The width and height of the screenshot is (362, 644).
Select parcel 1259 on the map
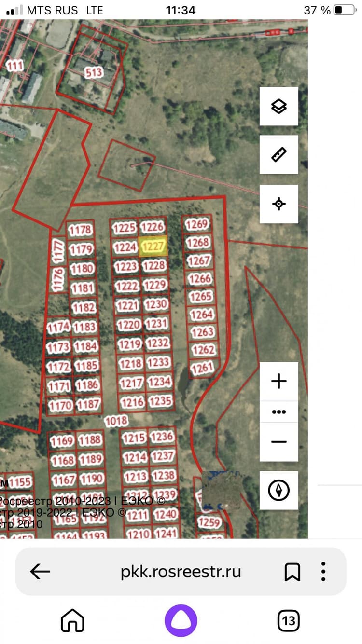(209, 522)
